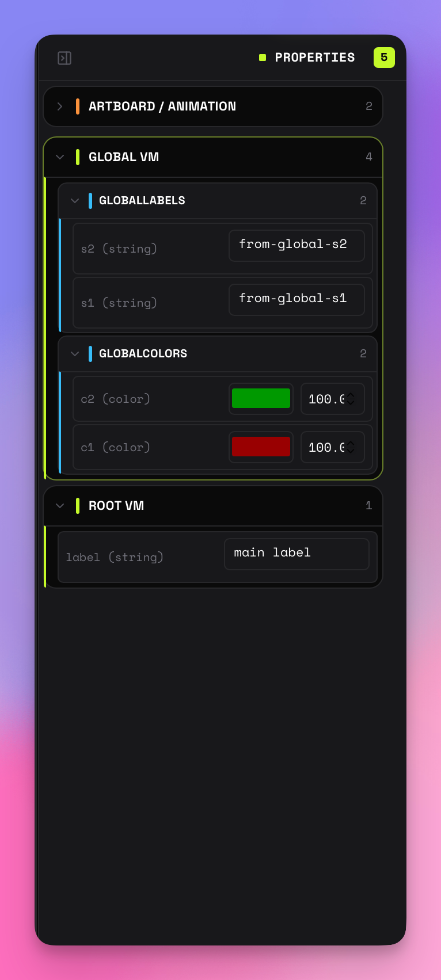This screenshot has width=441, height=980.
Task: Collapse the properties panel sidebar icon
Action: pyautogui.click(x=64, y=58)
